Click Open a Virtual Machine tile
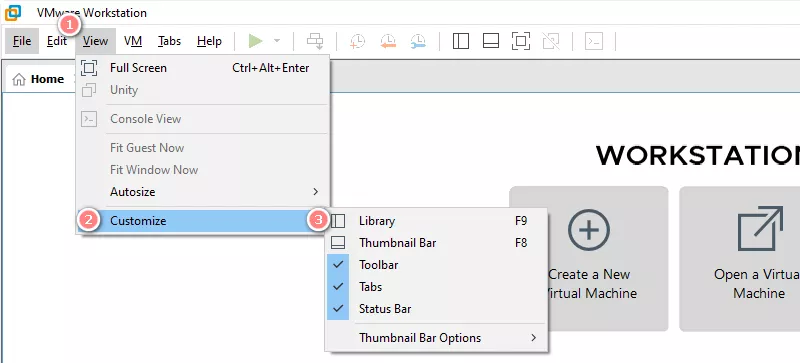Image resolution: width=800 pixels, height=363 pixels. pyautogui.click(x=740, y=259)
